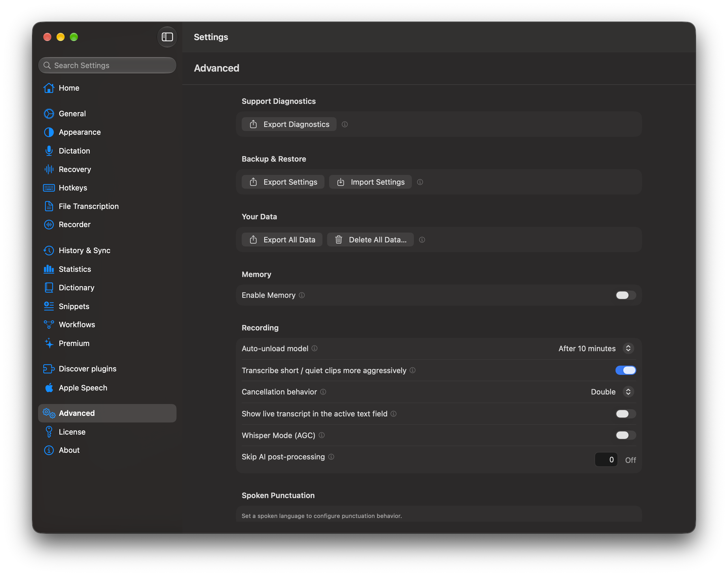Show info for Auto-unload model

[314, 348]
